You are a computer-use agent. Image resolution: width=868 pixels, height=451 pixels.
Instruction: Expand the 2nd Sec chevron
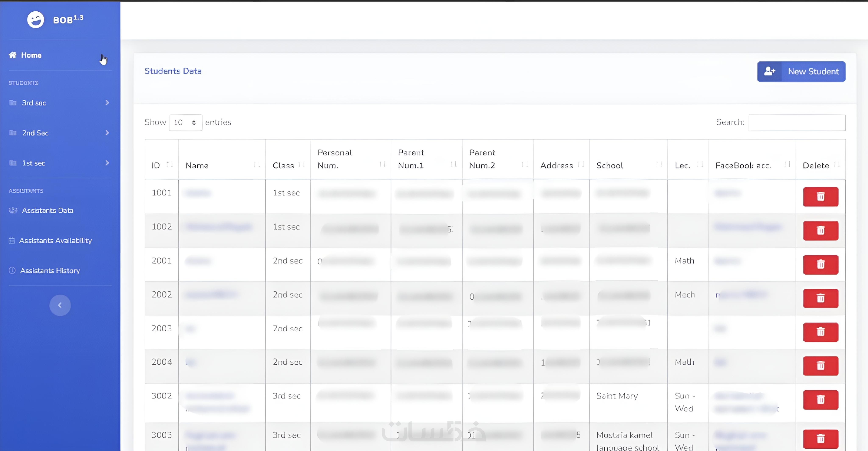(x=107, y=133)
